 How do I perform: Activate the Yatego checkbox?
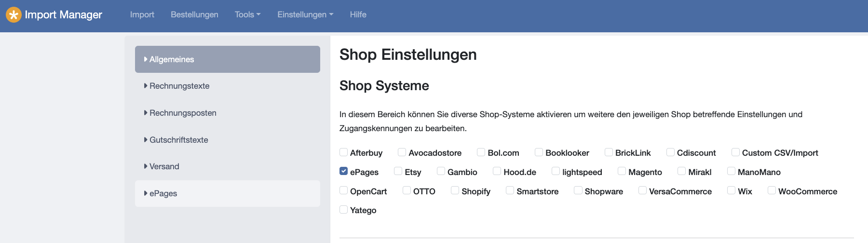click(x=343, y=209)
